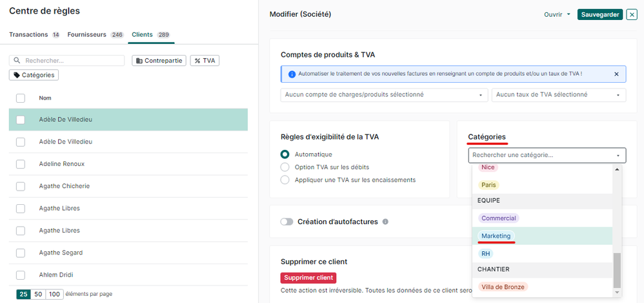Image resolution: width=644 pixels, height=303 pixels.
Task: Open the Contrepartie filter
Action: pos(159,61)
